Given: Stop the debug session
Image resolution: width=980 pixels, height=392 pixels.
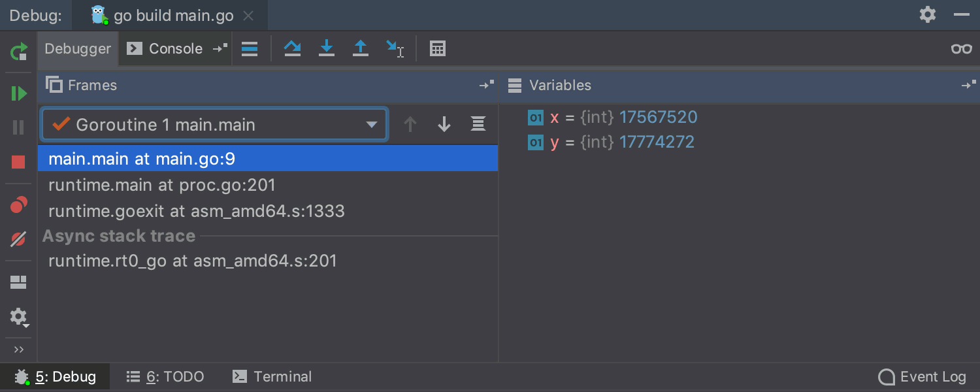Looking at the screenshot, I should point(19,162).
